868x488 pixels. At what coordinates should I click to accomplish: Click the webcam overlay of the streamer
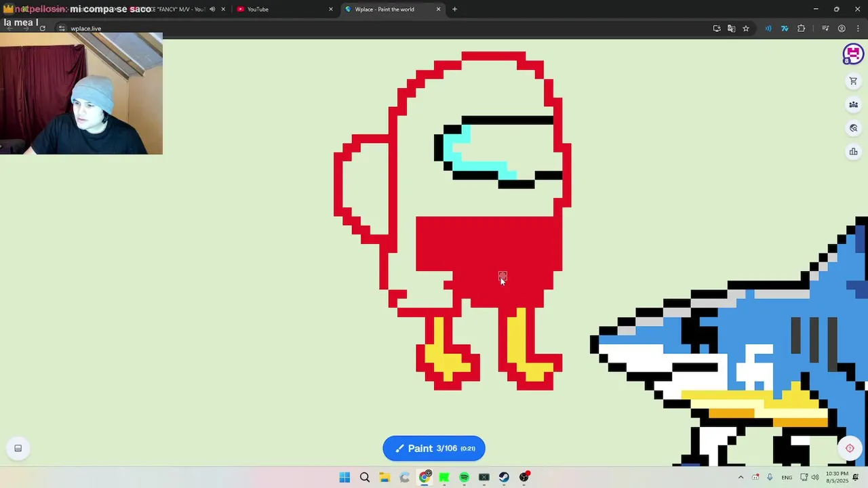pyautogui.click(x=81, y=94)
